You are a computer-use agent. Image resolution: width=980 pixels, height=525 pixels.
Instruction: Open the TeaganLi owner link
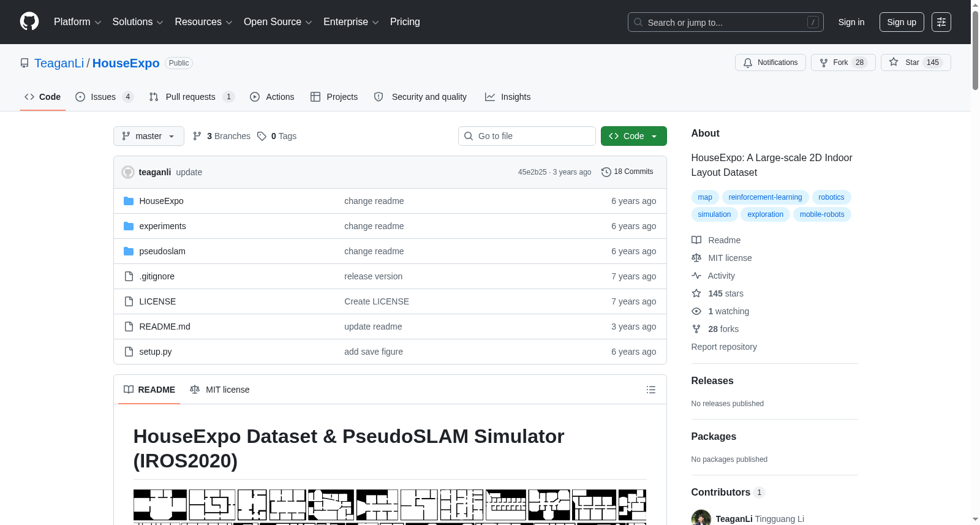59,63
